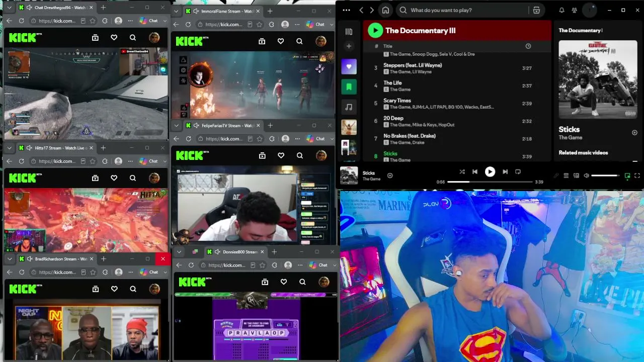Open the Spotify queue panel
Image resolution: width=644 pixels, height=362 pixels.
coord(566,175)
